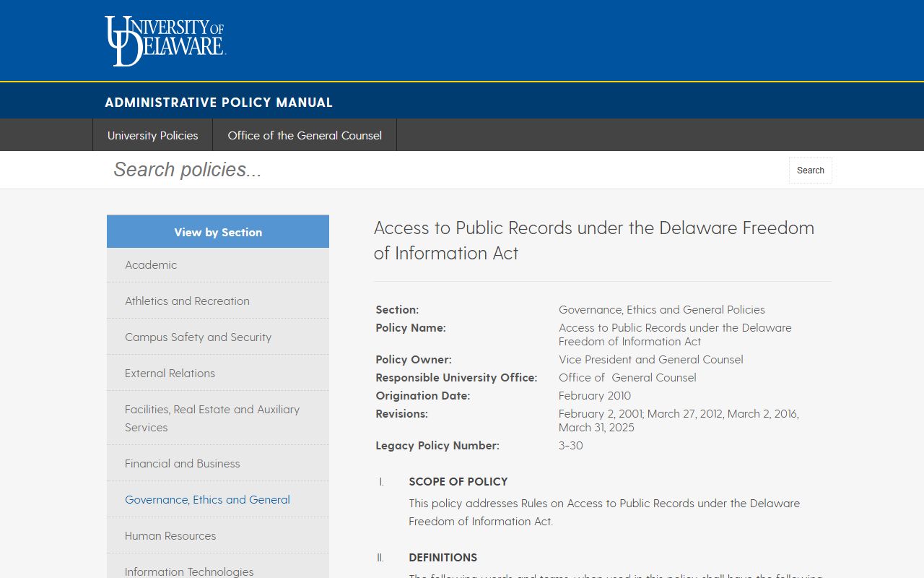Click the scope of policy paragraph text
The image size is (924, 578).
tap(604, 512)
